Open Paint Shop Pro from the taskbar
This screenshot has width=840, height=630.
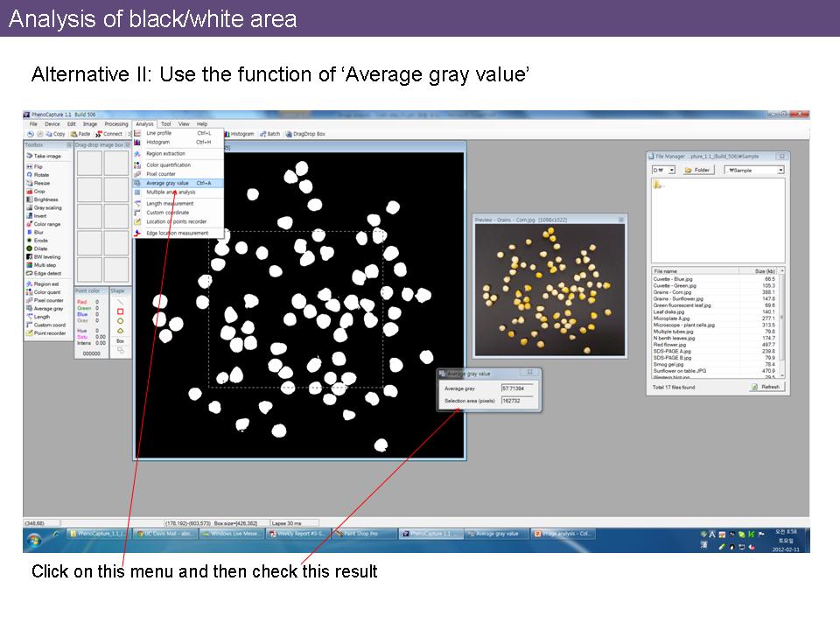click(363, 534)
